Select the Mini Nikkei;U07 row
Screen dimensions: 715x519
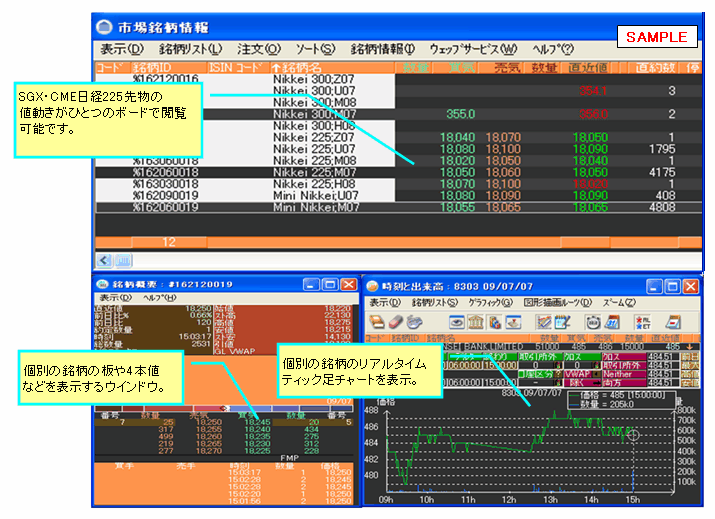point(398,196)
